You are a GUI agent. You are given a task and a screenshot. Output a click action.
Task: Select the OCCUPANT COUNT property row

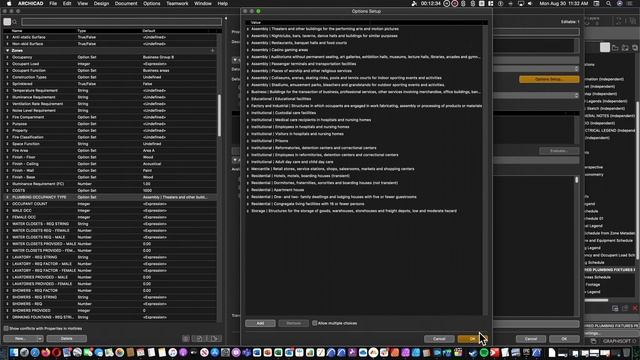click(x=110, y=204)
